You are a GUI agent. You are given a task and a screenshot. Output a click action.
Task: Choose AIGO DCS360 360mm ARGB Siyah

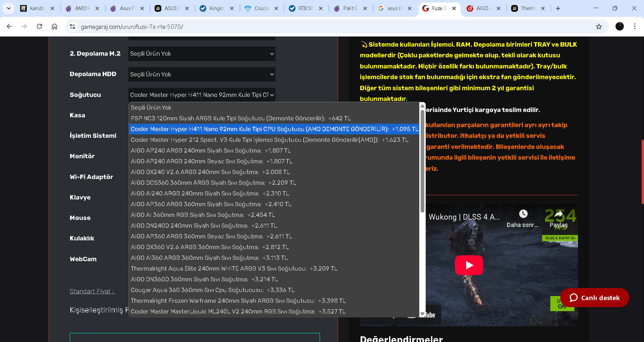click(x=274, y=183)
